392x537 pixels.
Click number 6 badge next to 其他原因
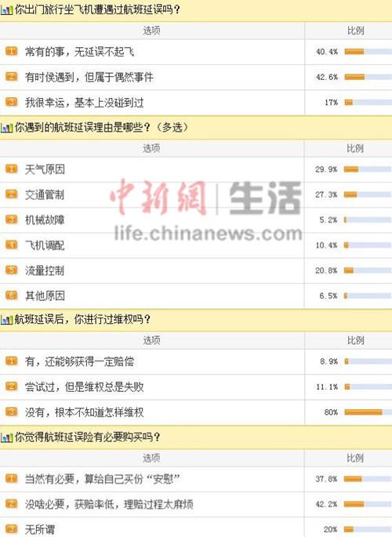point(11,296)
